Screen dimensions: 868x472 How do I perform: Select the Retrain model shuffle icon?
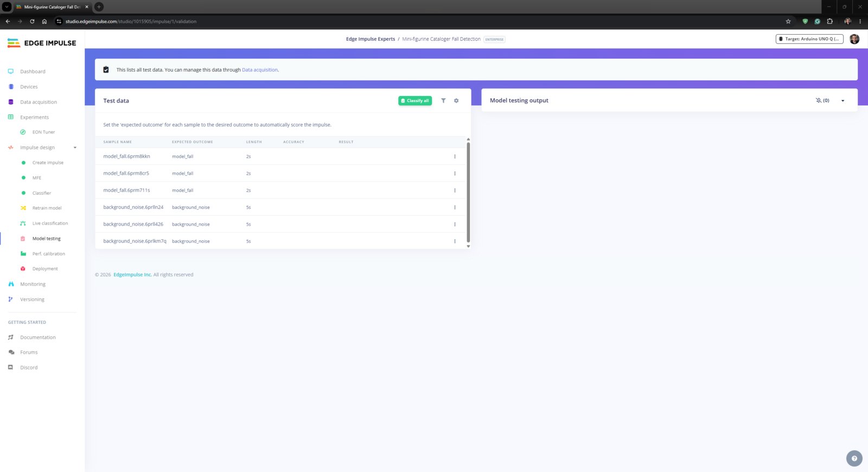coord(23,208)
